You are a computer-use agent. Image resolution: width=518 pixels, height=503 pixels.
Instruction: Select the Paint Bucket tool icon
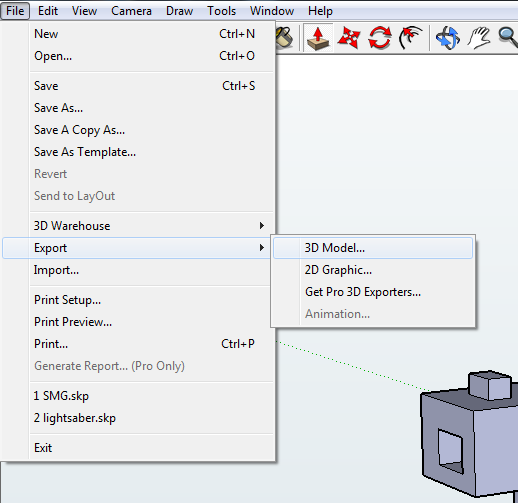pos(284,38)
